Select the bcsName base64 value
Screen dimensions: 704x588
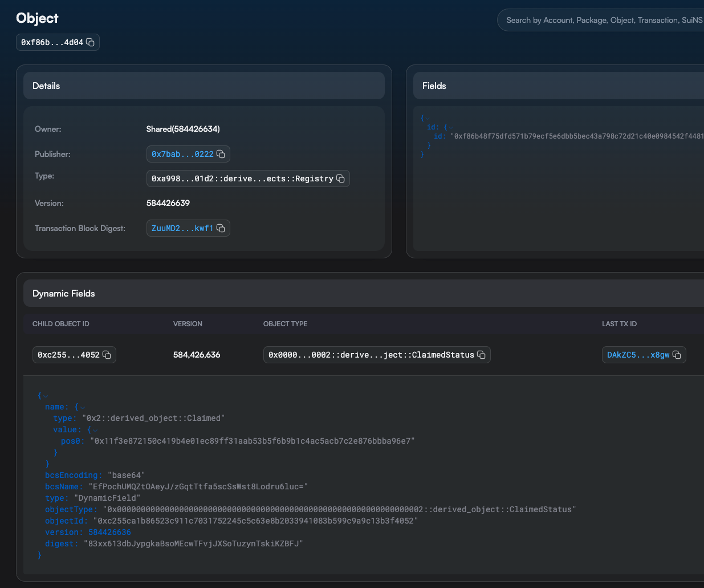[x=198, y=486]
